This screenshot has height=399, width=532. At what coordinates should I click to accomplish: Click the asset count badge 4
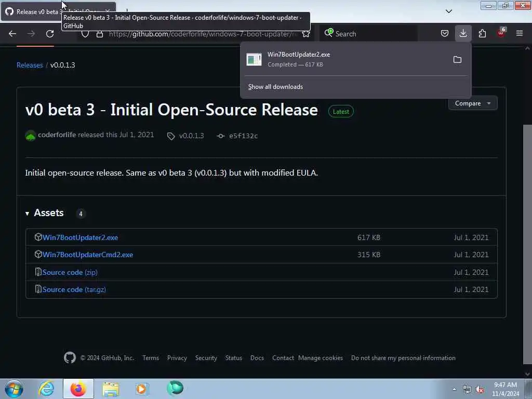[81, 214]
